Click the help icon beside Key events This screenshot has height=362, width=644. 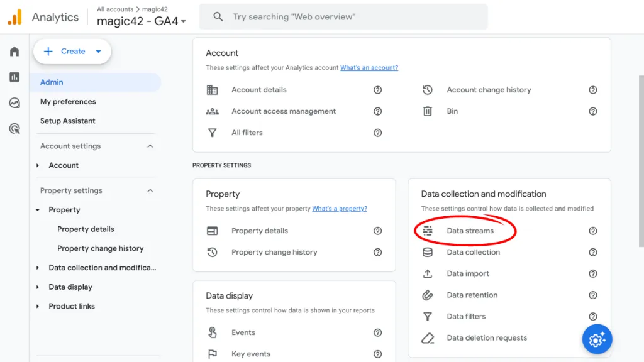(x=377, y=354)
